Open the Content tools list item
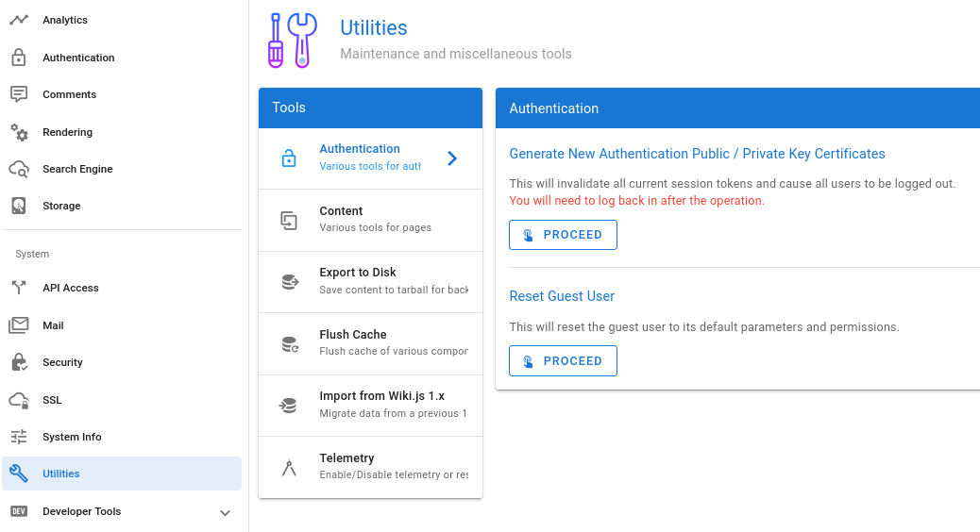The image size is (980, 532). (x=370, y=220)
